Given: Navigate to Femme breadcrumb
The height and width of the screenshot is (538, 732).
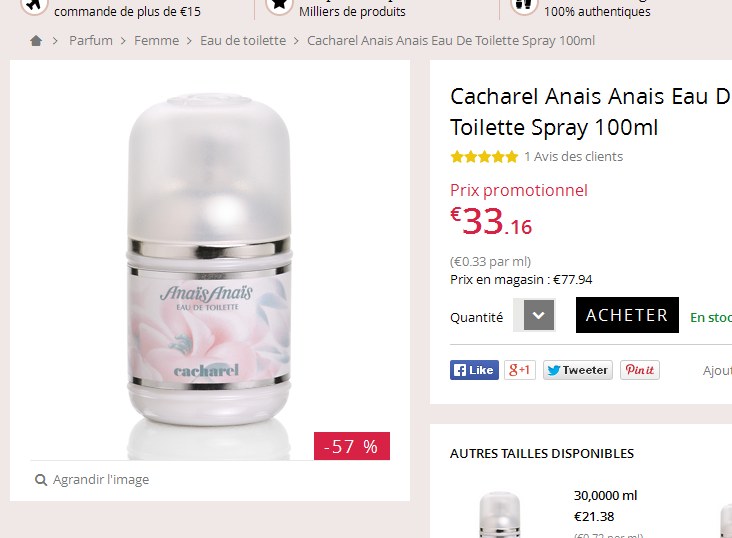Looking at the screenshot, I should pos(156,41).
